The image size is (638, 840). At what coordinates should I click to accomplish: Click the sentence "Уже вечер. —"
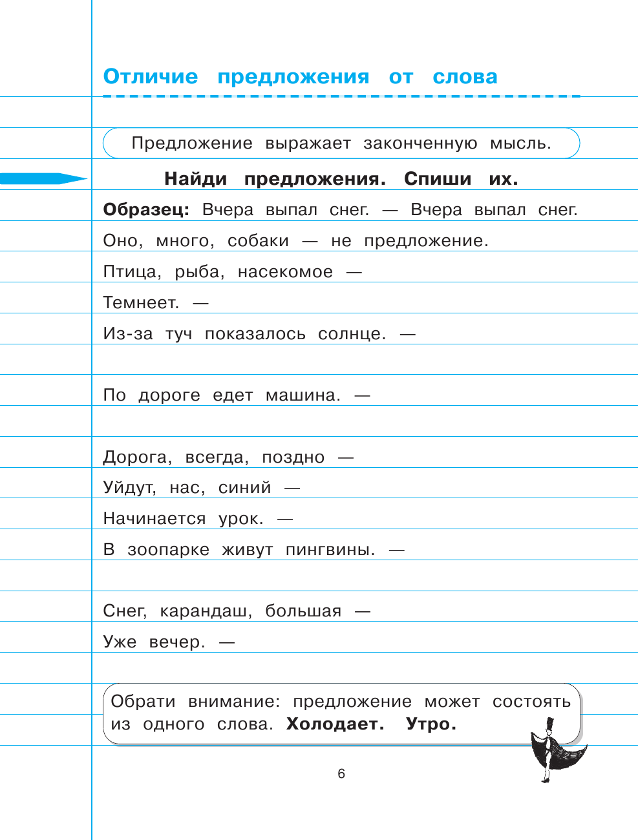tap(169, 642)
